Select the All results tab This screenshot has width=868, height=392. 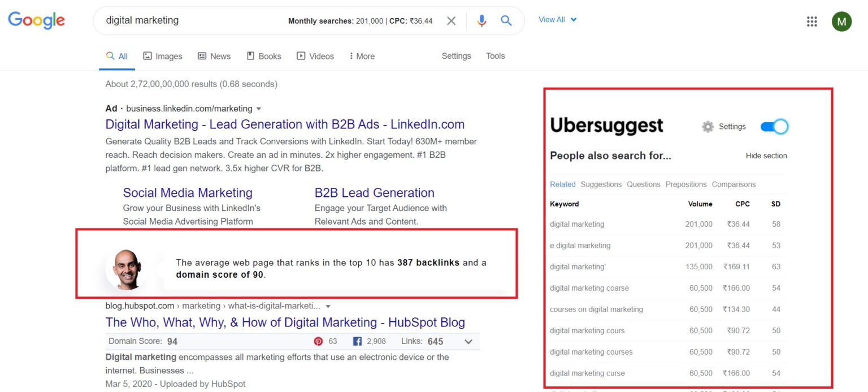[x=117, y=56]
